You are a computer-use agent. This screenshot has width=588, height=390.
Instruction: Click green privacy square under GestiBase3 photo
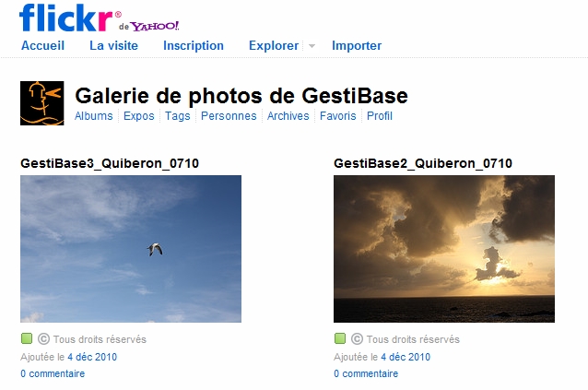click(27, 338)
